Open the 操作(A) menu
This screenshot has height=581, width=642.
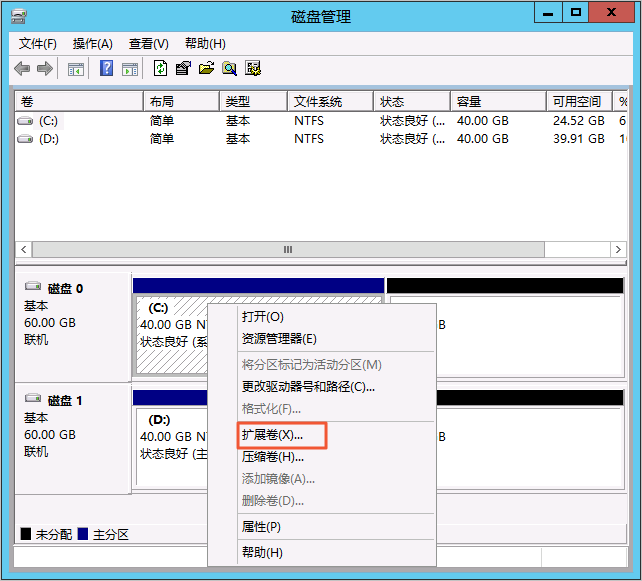click(92, 44)
